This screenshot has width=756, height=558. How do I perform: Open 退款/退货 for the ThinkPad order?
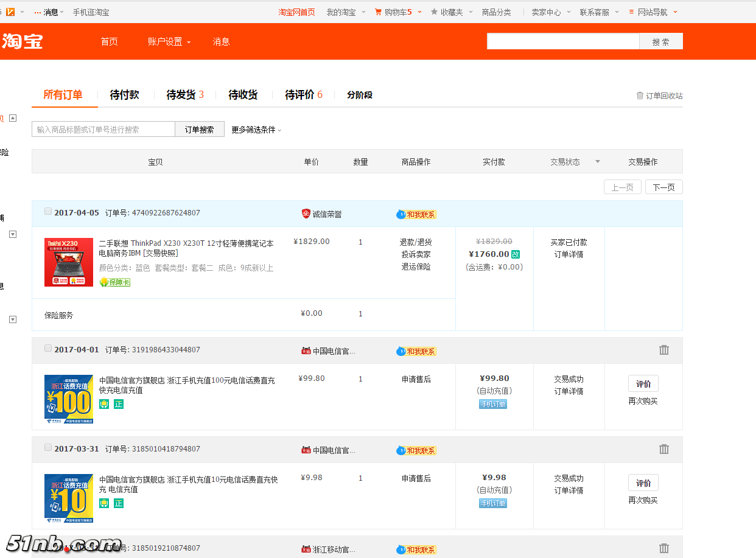tap(416, 242)
